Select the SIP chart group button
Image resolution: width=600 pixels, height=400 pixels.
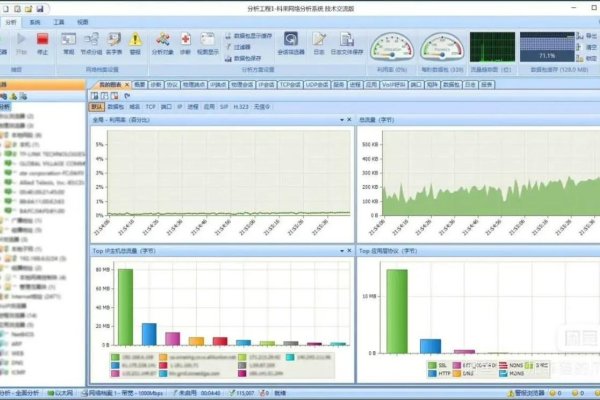[224, 107]
